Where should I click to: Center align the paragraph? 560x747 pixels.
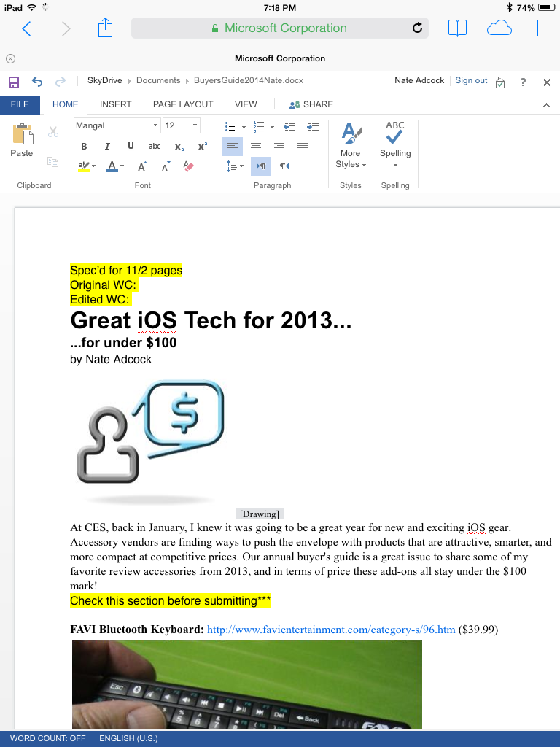[256, 146]
